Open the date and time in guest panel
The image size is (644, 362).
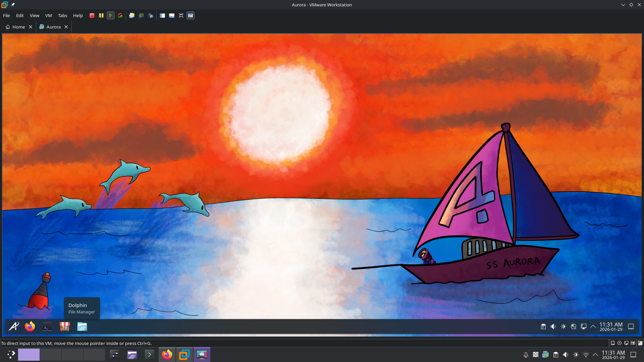[x=611, y=326]
